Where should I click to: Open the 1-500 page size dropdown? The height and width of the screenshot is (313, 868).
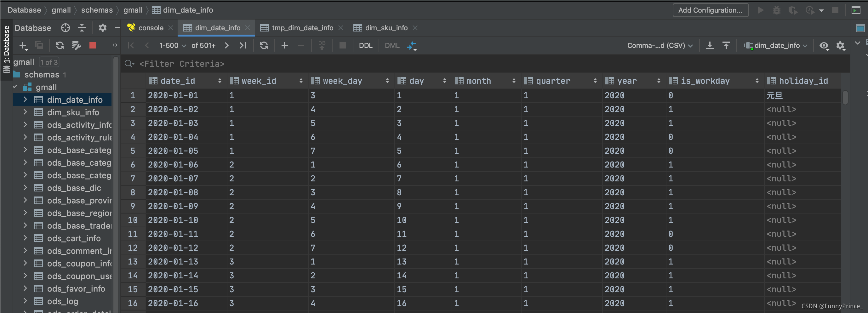172,45
